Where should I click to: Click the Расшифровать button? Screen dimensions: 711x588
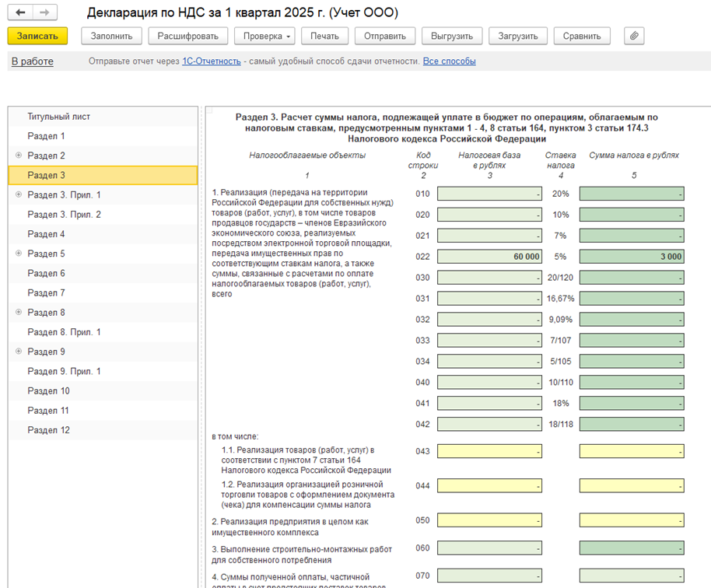188,36
